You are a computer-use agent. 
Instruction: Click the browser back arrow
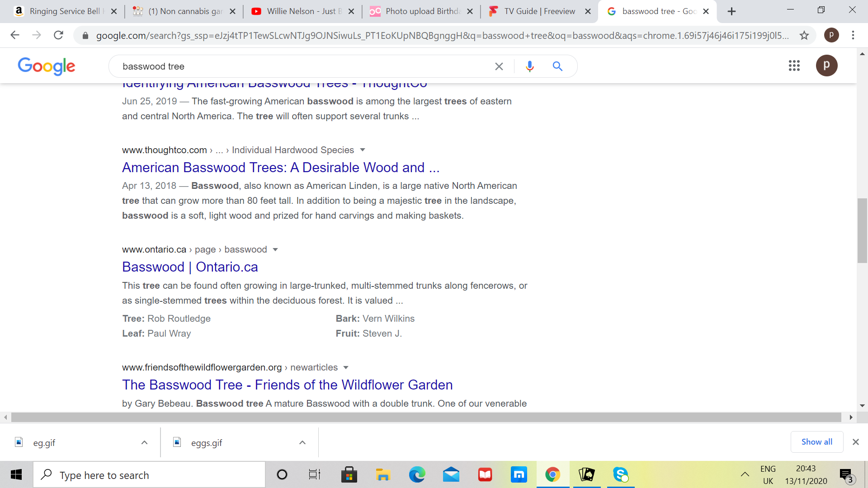pyautogui.click(x=15, y=35)
